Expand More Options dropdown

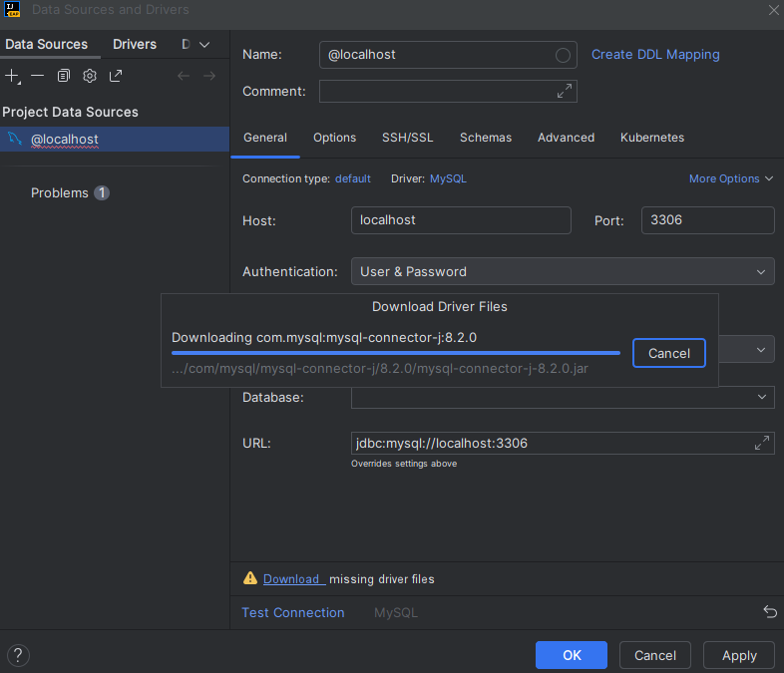pos(731,178)
